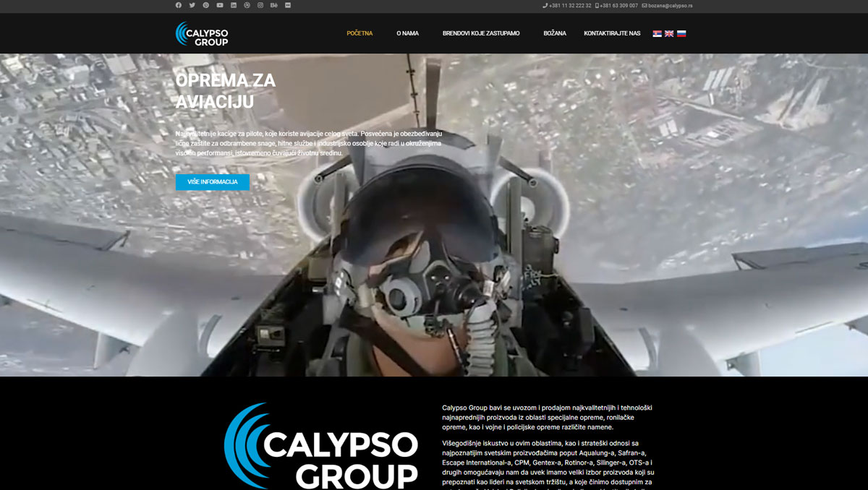This screenshot has width=868, height=490.
Task: Click the Twitter bird icon
Action: point(192,5)
